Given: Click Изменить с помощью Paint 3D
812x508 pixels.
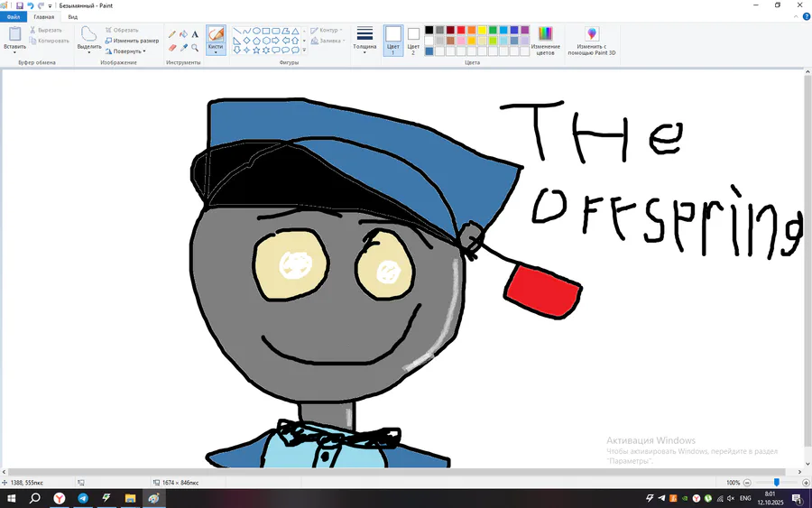Looking at the screenshot, I should pos(592,41).
